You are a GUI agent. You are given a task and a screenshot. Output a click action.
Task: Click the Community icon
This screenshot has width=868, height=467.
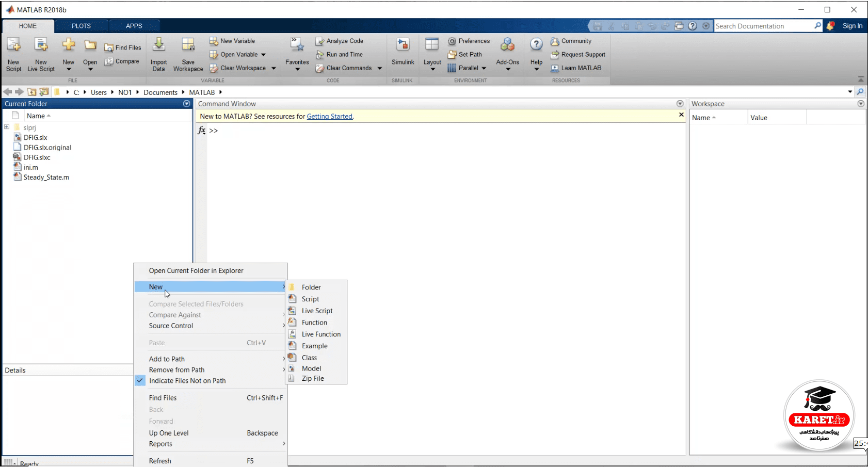[x=555, y=41]
